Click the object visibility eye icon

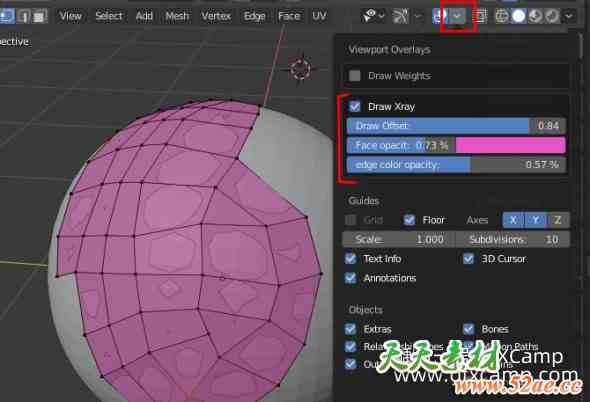tap(369, 16)
